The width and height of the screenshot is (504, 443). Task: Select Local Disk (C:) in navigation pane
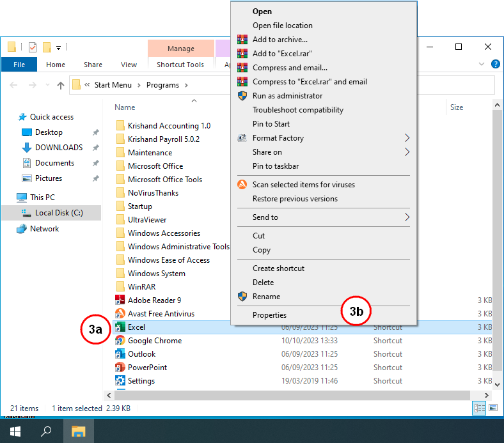click(x=51, y=213)
